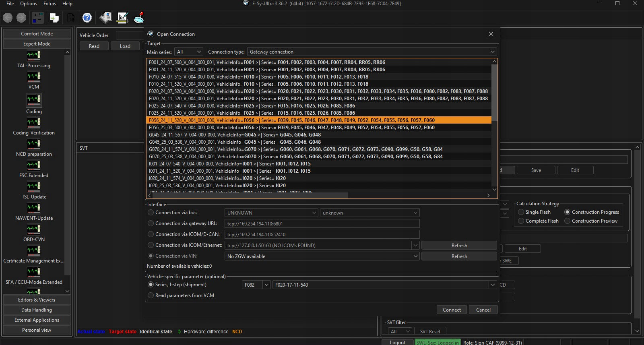Viewport: 644px width, 345px height.
Task: Click the Vehicle Order Load button
Action: (125, 46)
